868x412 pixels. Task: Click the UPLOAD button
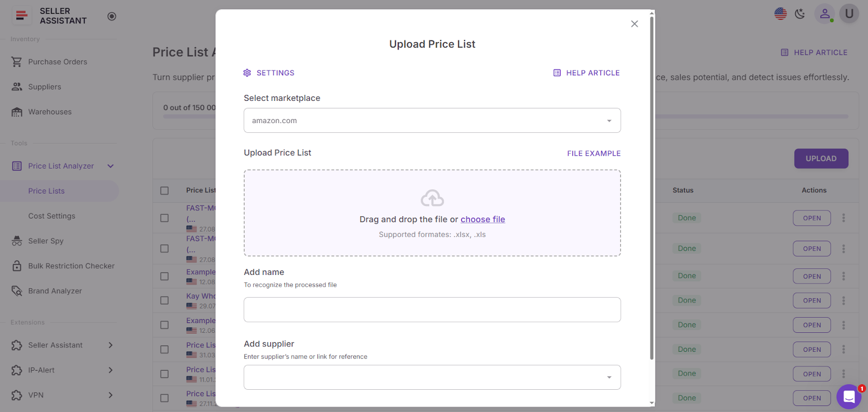point(821,158)
